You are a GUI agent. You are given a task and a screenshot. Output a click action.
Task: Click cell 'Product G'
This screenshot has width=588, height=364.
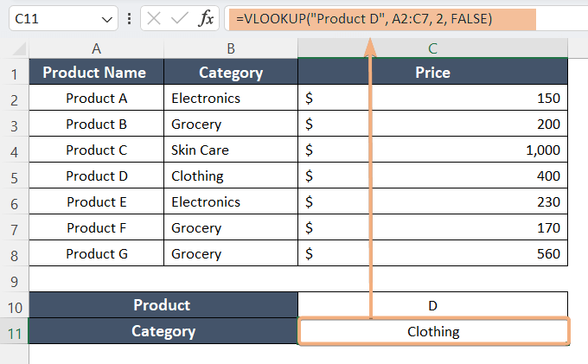[96, 253]
